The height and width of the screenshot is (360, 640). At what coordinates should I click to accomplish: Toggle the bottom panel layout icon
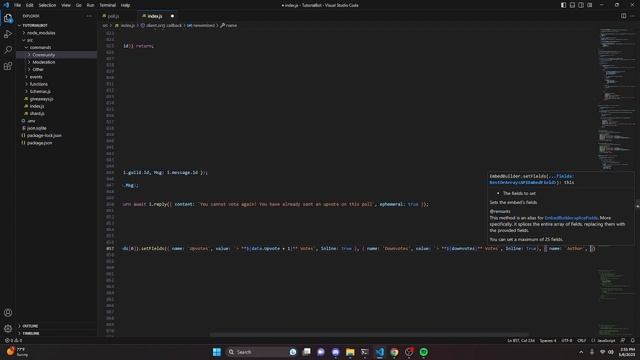(x=572, y=5)
